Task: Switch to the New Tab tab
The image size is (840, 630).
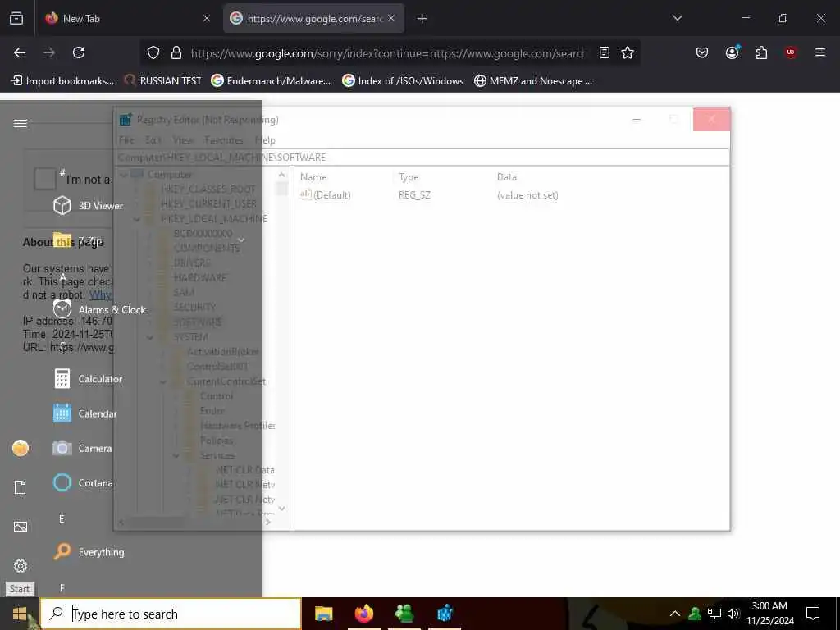Action: click(x=127, y=19)
